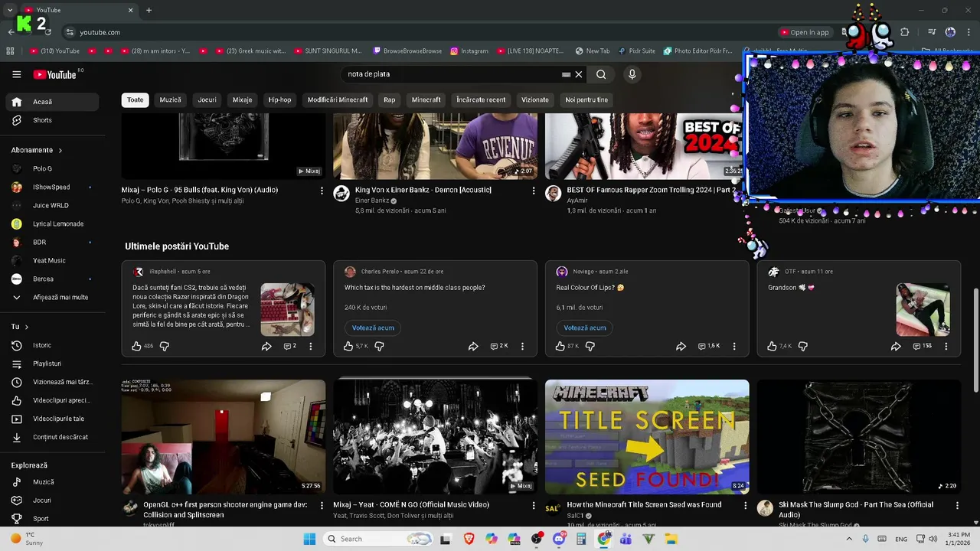Open Explore 'Jocuri' in sidebar
980x551 pixels.
pos(52,500)
